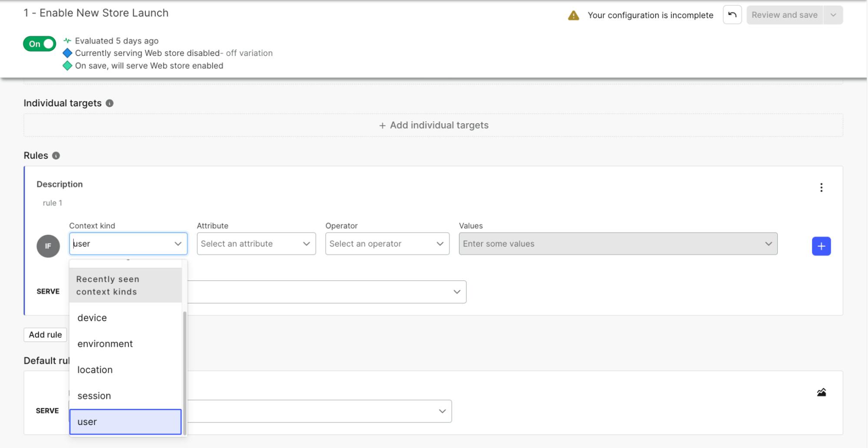This screenshot has width=868, height=448.
Task: Open the rule's three-dot options menu
Action: click(x=821, y=188)
